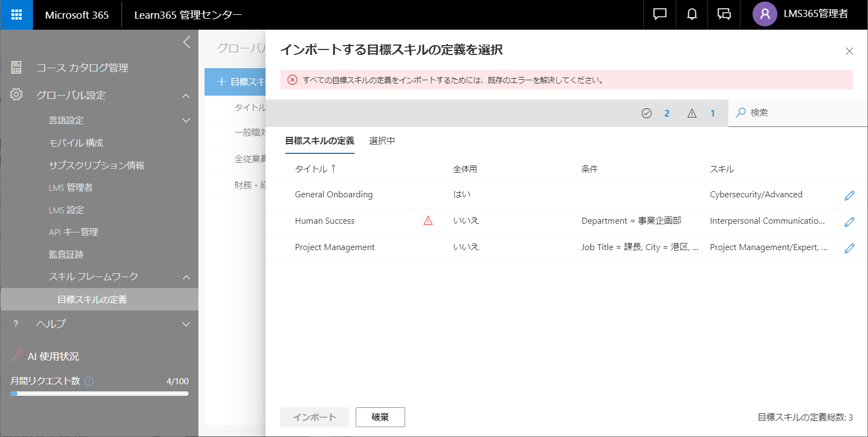Open コース カタログ管理 menu item
This screenshot has height=437, width=868.
82,68
